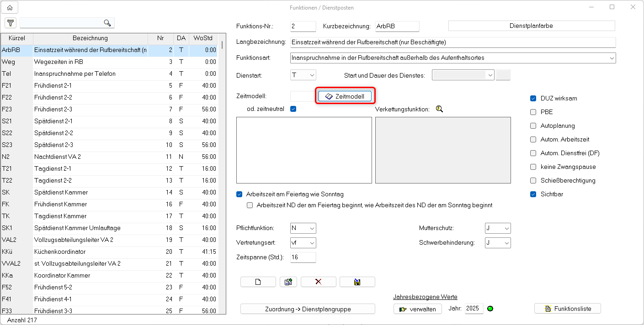The width and height of the screenshot is (644, 325).
Task: Create a new function with blank-page button
Action: pyautogui.click(x=258, y=282)
